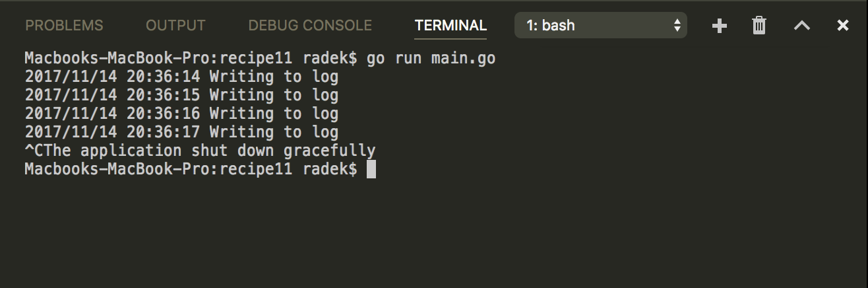
Task: Create a new terminal with the plus icon
Action: click(720, 26)
